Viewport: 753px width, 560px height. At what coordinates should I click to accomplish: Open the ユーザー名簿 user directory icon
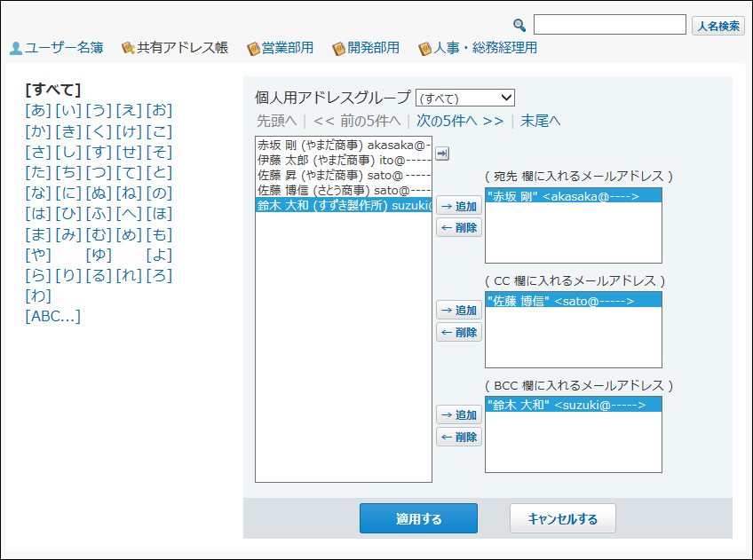(16, 48)
